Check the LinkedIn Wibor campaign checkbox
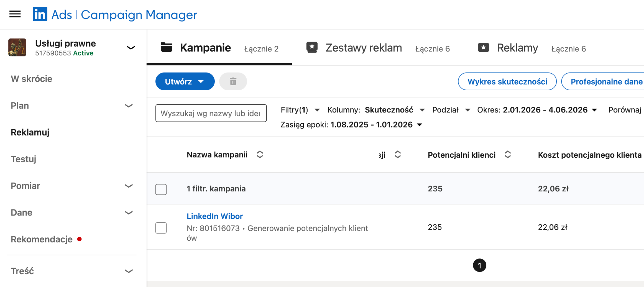Viewport: 644px width, 287px height. (161, 228)
